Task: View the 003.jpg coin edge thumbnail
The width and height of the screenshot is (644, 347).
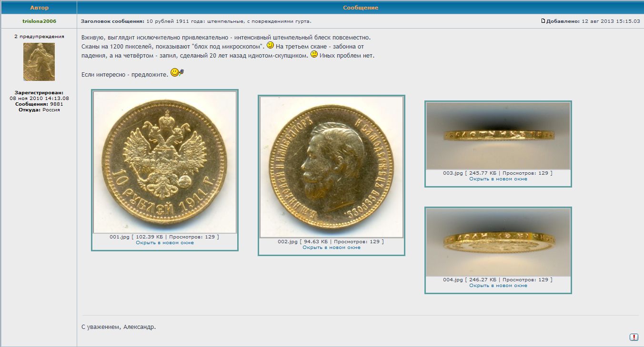Action: [498, 136]
